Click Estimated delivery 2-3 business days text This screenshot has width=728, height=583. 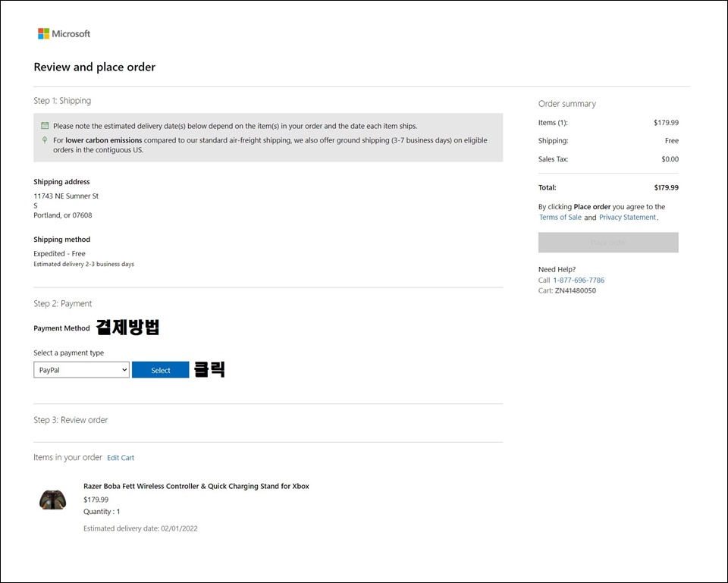tap(83, 264)
